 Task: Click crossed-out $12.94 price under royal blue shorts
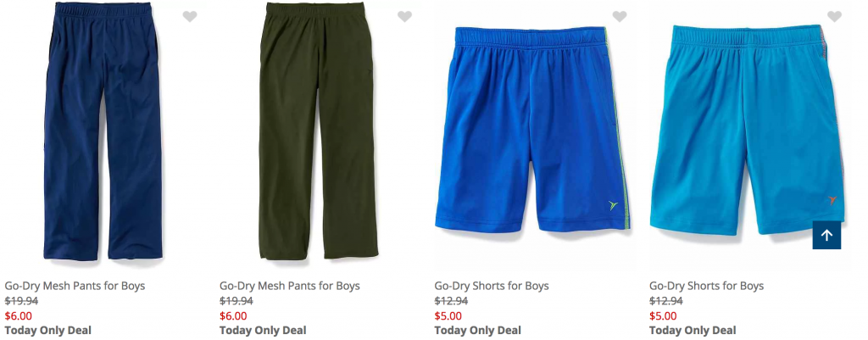(x=451, y=301)
